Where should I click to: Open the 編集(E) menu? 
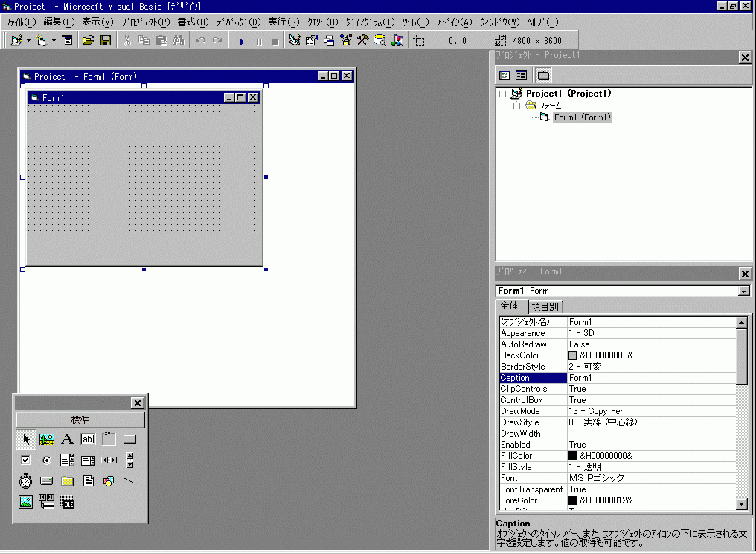(x=60, y=22)
